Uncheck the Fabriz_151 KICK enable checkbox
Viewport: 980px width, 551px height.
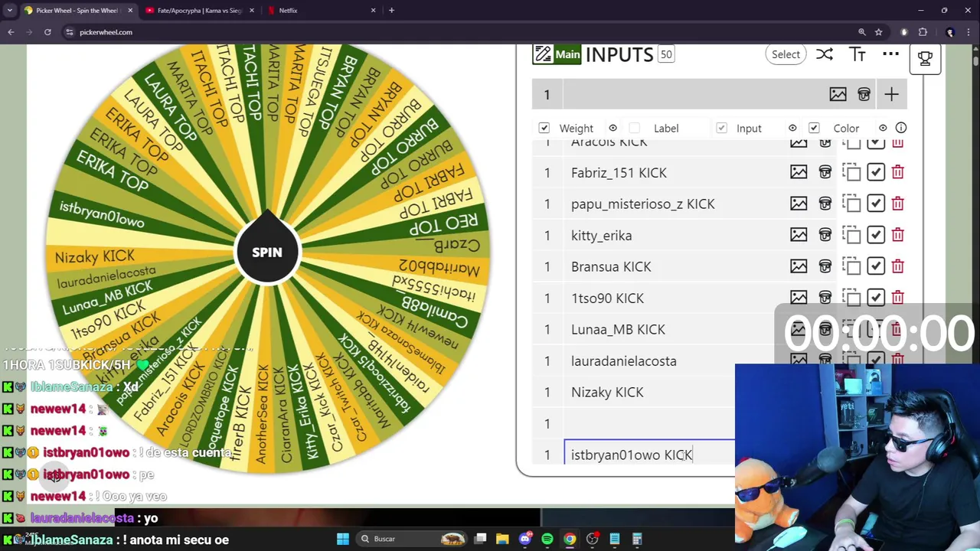click(876, 172)
